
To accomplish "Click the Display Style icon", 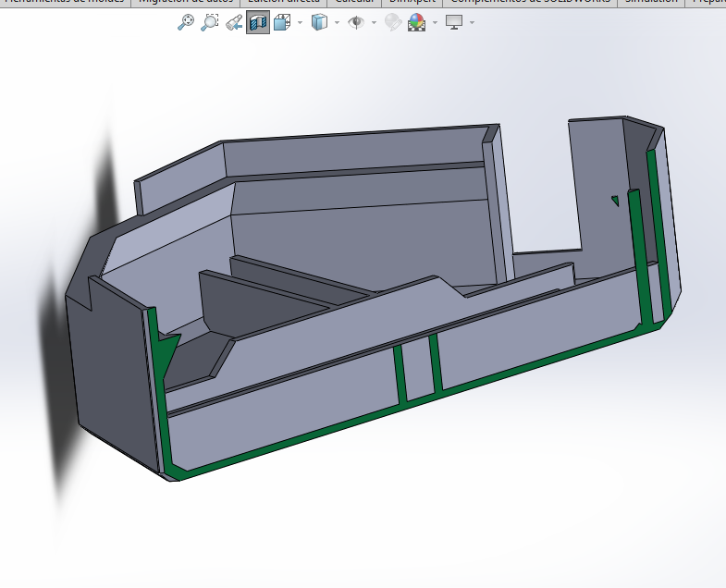I will click(x=319, y=22).
